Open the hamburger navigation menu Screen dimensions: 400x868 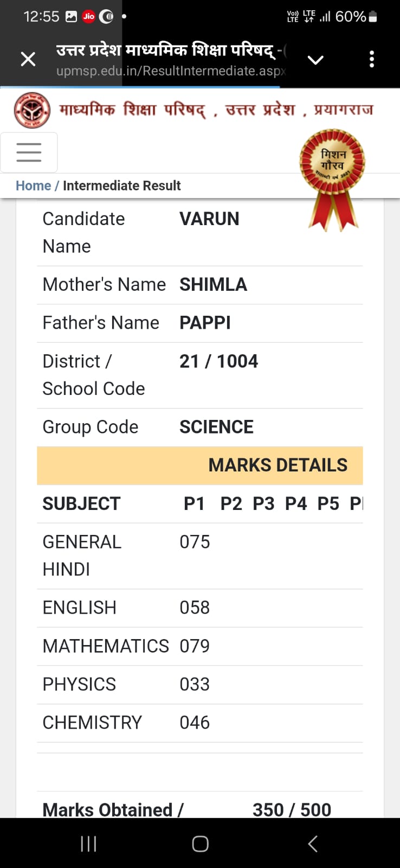(x=29, y=152)
